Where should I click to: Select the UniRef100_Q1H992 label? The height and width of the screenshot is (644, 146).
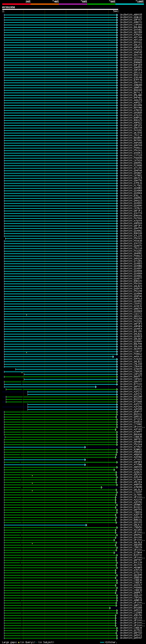point(131,301)
